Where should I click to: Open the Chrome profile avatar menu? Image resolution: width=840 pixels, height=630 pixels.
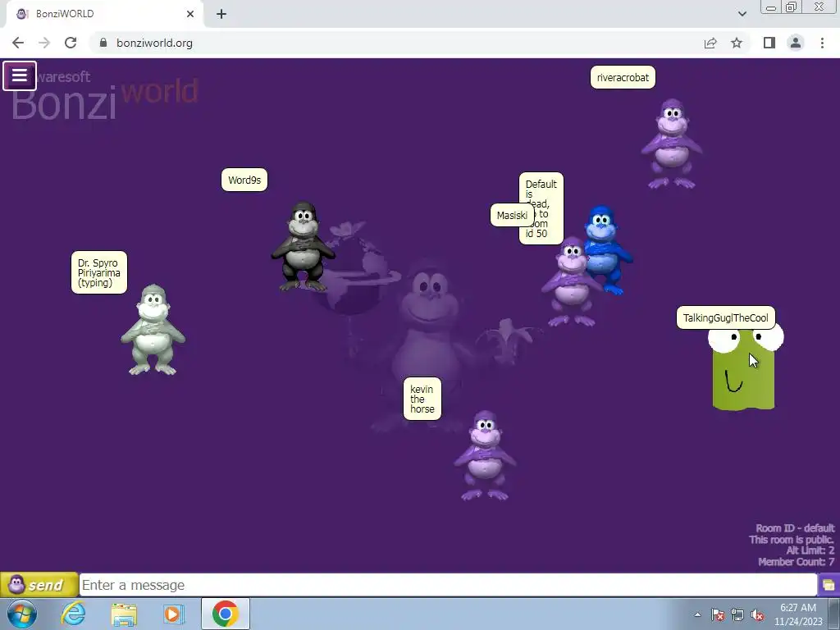(796, 43)
